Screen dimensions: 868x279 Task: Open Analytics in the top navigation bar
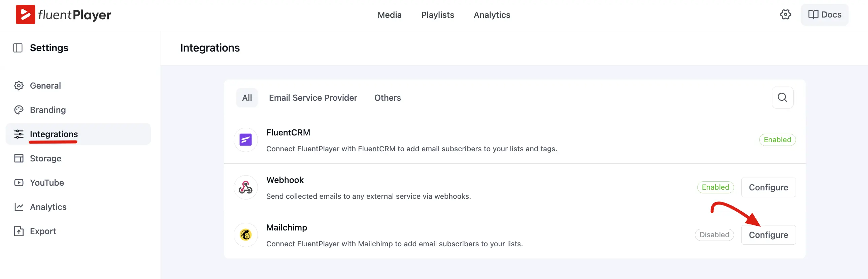pos(492,15)
